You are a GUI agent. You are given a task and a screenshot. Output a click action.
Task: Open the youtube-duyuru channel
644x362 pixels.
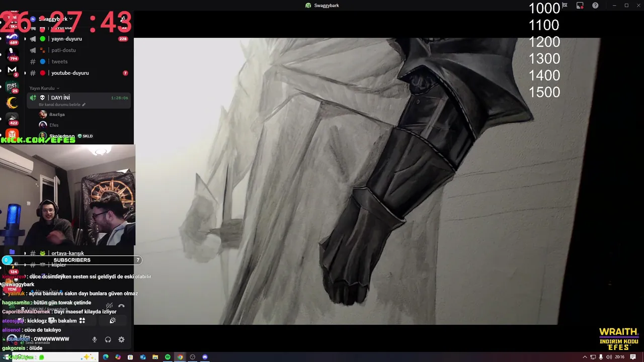(x=78, y=73)
